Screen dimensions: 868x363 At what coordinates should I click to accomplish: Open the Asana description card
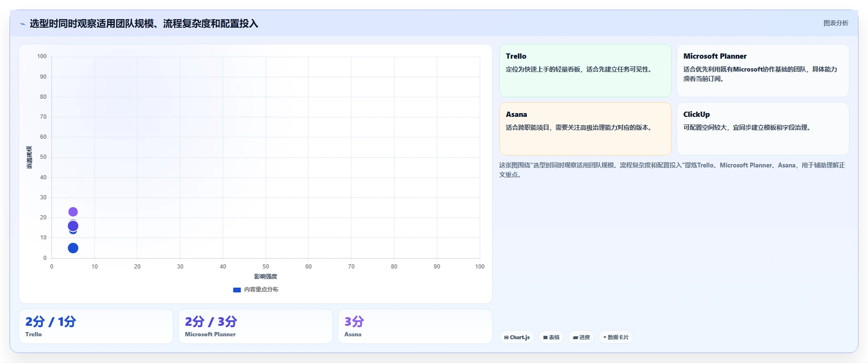[x=585, y=129]
